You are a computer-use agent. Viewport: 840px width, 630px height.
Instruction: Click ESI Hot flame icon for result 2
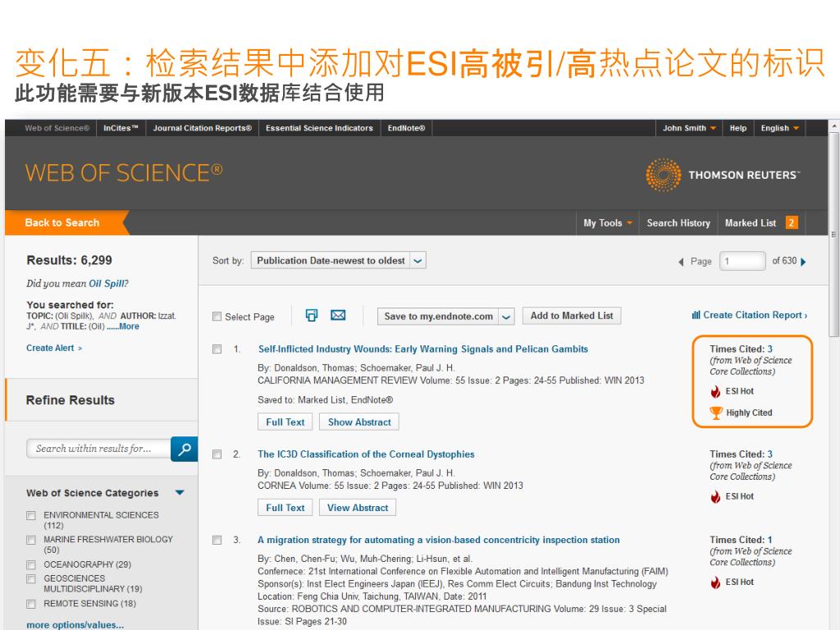click(x=715, y=496)
